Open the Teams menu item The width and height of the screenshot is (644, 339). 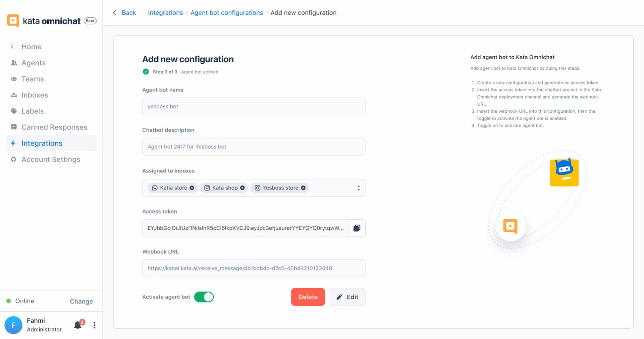pos(33,79)
